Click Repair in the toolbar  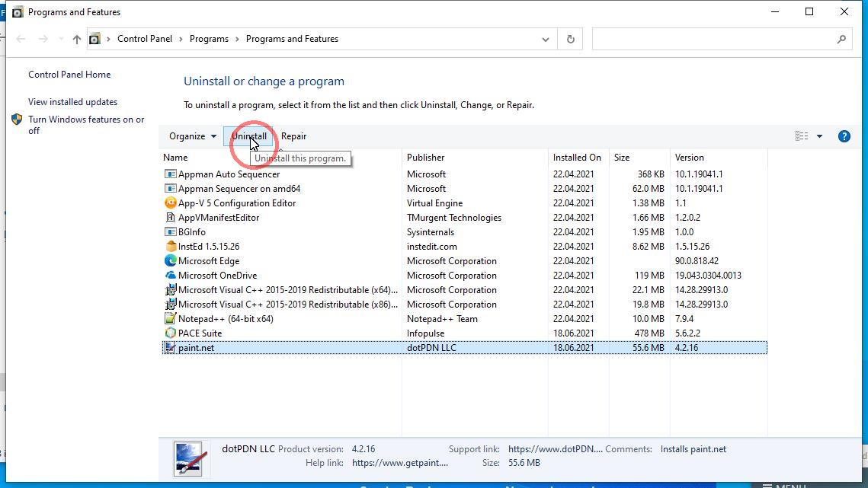point(293,136)
